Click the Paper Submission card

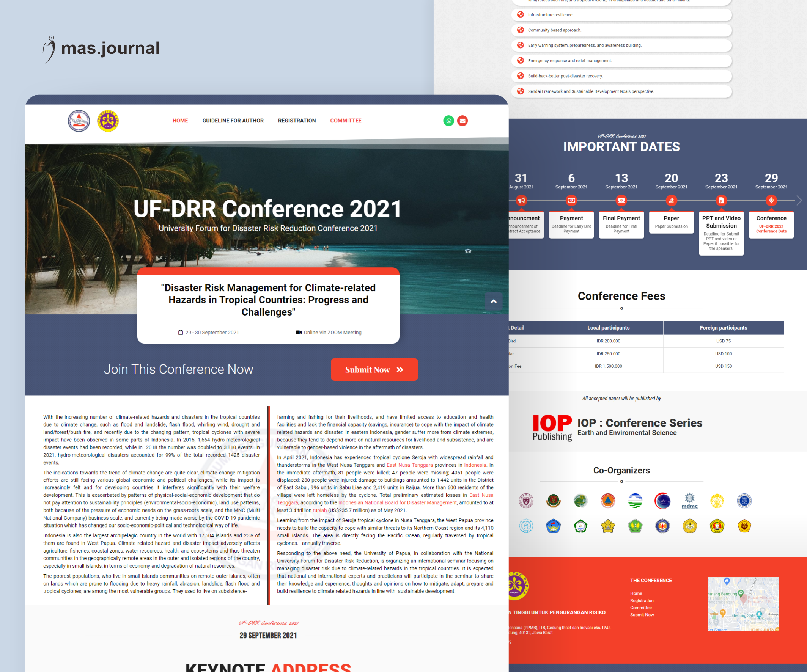tap(671, 223)
